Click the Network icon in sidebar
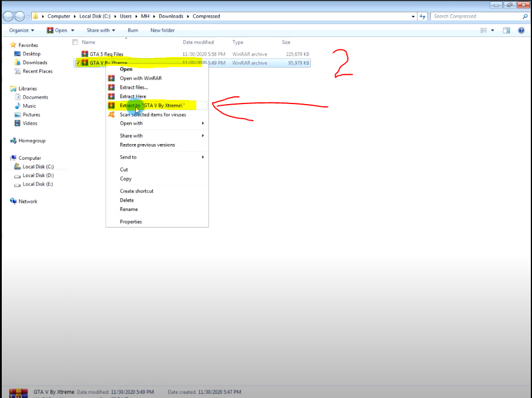 click(x=14, y=201)
